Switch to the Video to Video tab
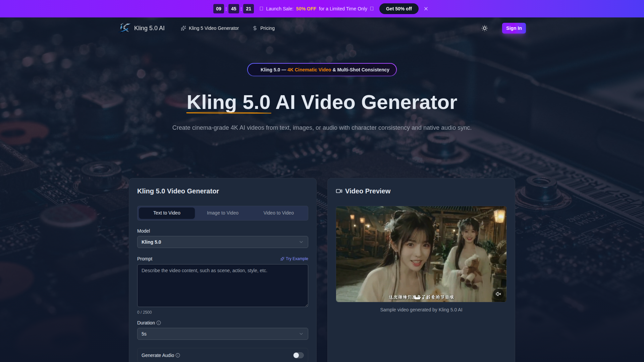The width and height of the screenshot is (644, 362). (x=278, y=213)
